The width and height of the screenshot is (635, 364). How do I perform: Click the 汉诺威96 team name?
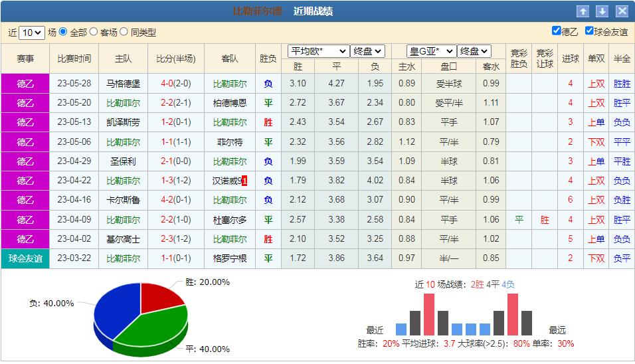tap(230, 181)
